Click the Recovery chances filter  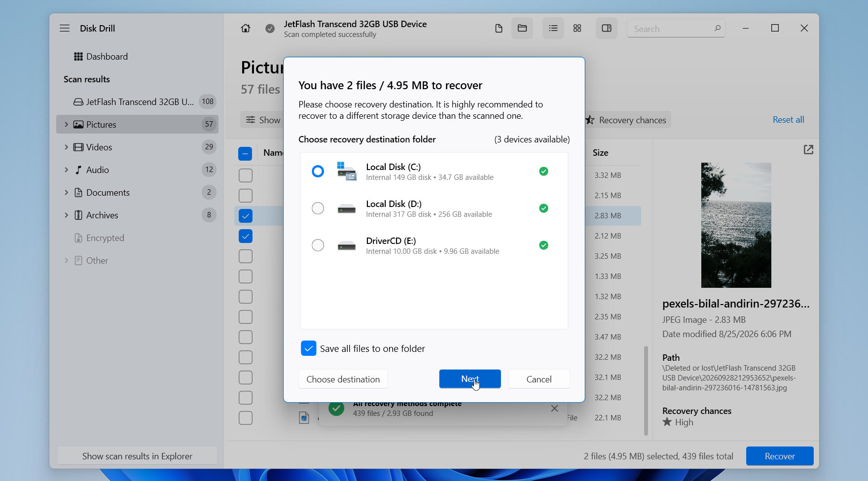click(x=627, y=120)
